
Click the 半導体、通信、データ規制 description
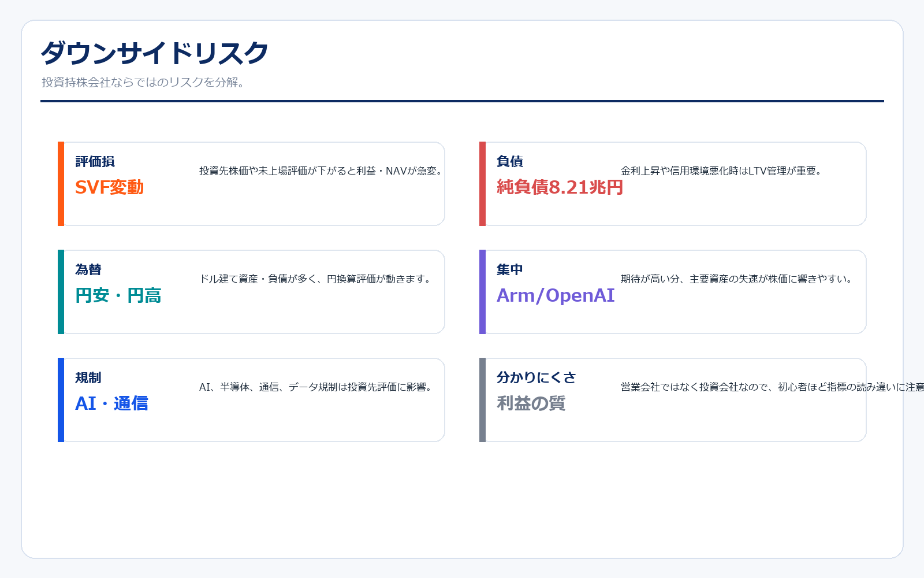[x=316, y=387]
